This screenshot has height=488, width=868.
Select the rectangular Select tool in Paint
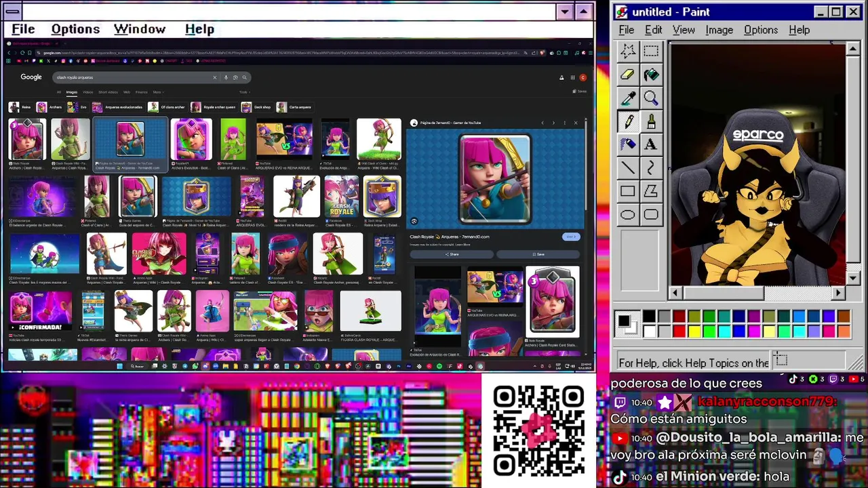[x=651, y=51]
